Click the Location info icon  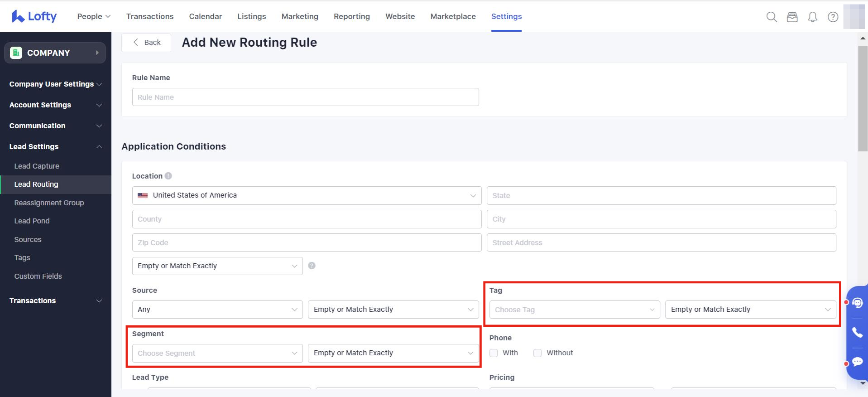168,176
